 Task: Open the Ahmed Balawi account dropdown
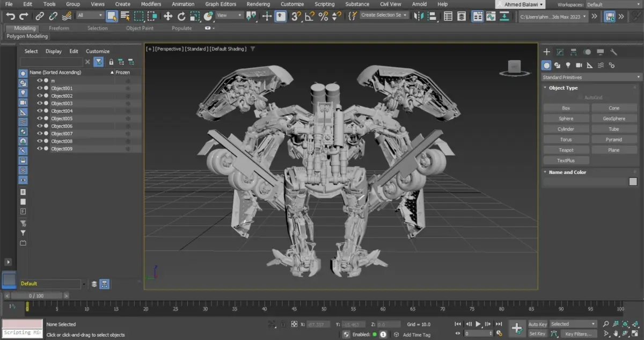520,4
